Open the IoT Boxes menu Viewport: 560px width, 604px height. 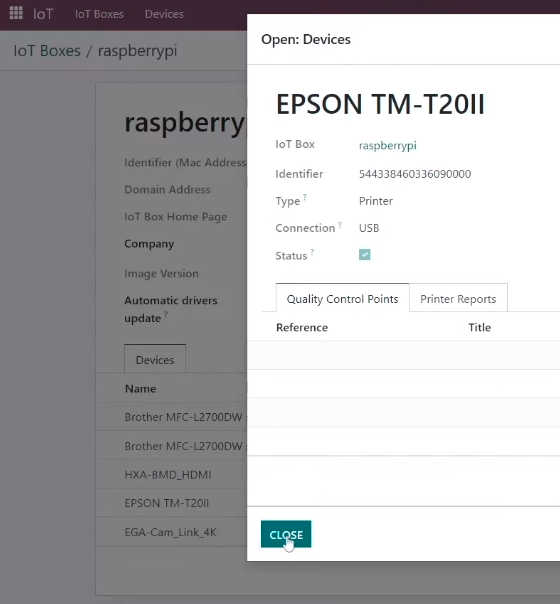pos(99,14)
